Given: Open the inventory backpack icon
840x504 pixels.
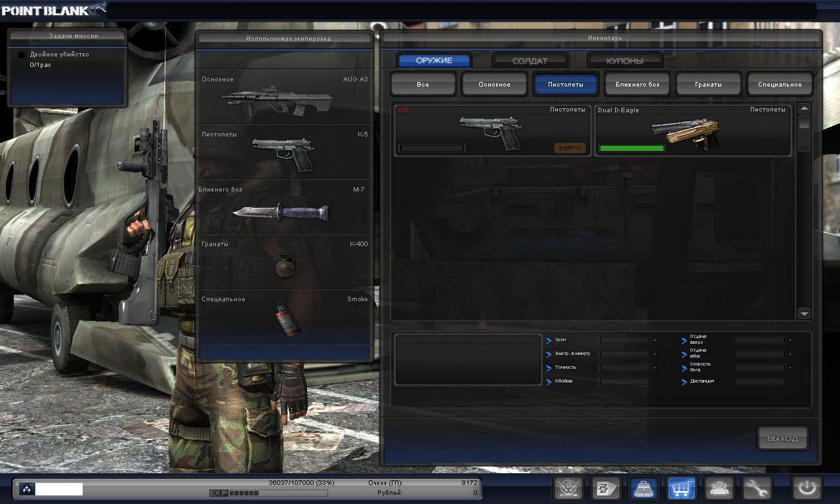Looking at the screenshot, I should (644, 488).
